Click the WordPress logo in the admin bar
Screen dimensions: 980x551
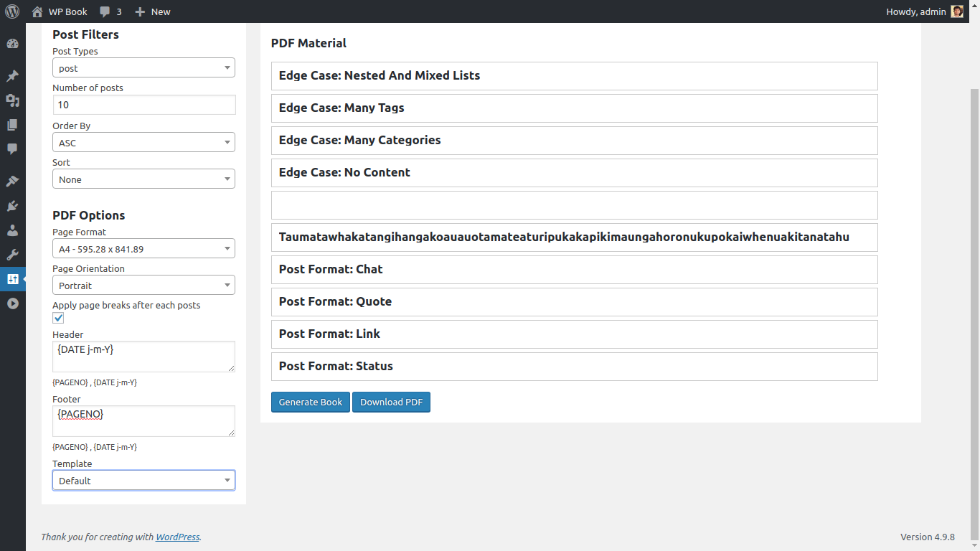(12, 11)
